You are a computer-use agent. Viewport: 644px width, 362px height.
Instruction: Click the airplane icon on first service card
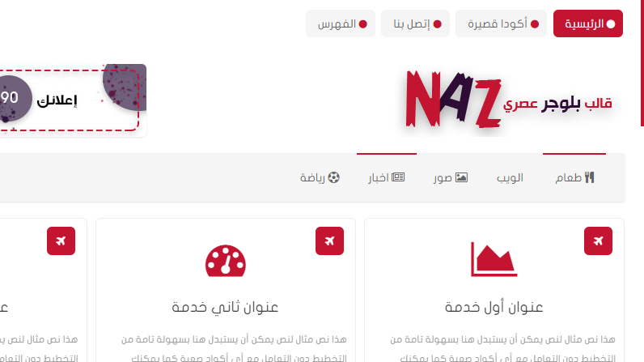click(598, 241)
